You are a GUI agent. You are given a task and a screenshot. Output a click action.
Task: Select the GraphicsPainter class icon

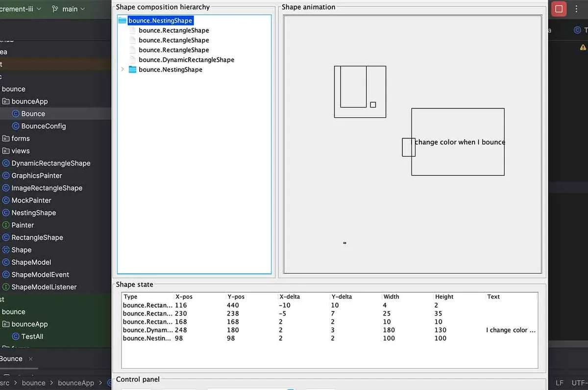pyautogui.click(x=6, y=176)
